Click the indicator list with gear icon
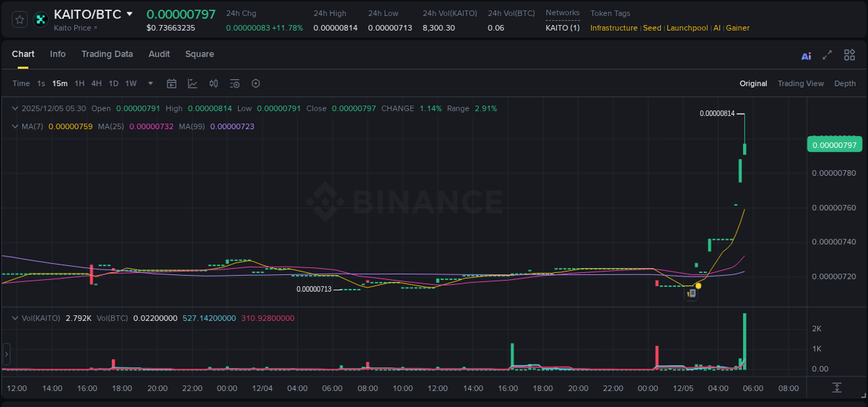868x407 pixels. point(234,83)
